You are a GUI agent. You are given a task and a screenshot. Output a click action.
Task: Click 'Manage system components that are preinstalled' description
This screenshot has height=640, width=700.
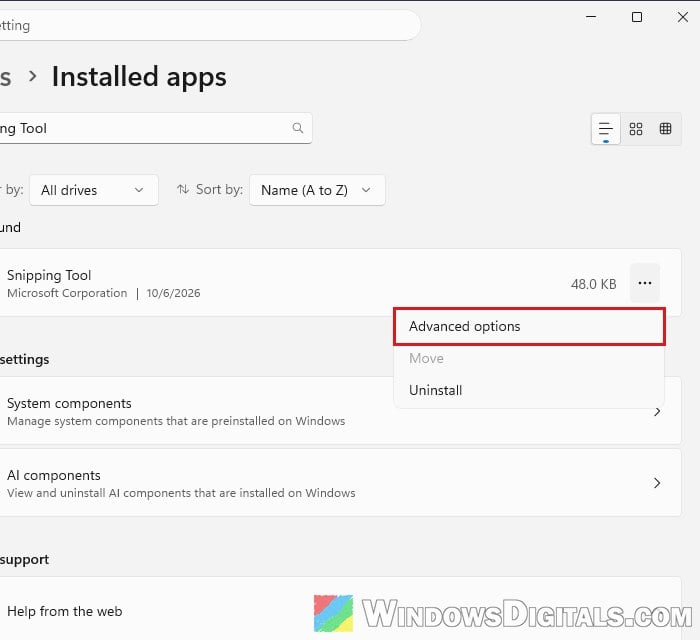[176, 421]
